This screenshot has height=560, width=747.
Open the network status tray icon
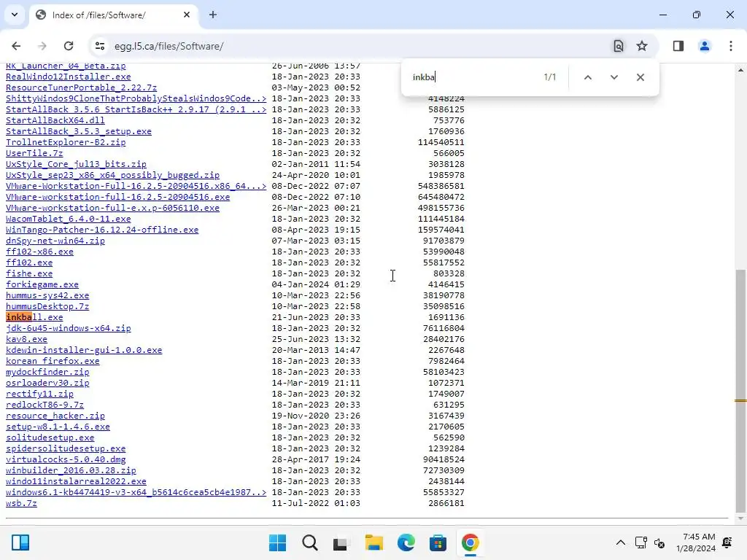pyautogui.click(x=641, y=542)
